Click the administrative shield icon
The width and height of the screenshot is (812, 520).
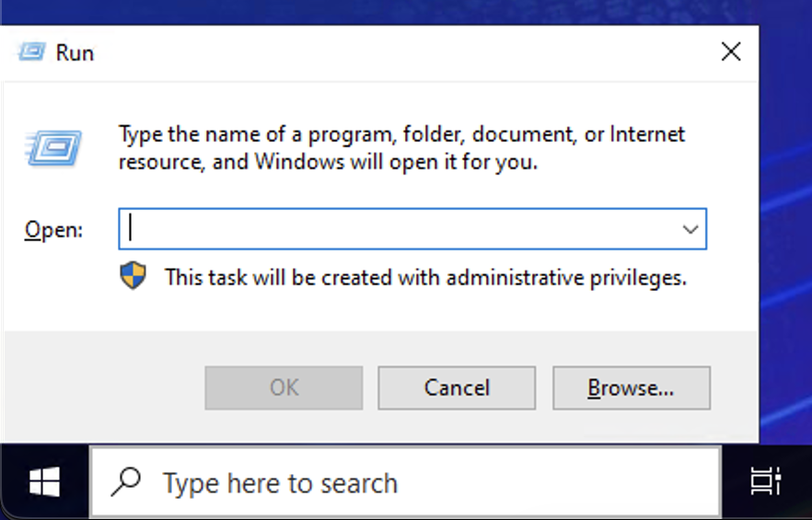tap(133, 276)
